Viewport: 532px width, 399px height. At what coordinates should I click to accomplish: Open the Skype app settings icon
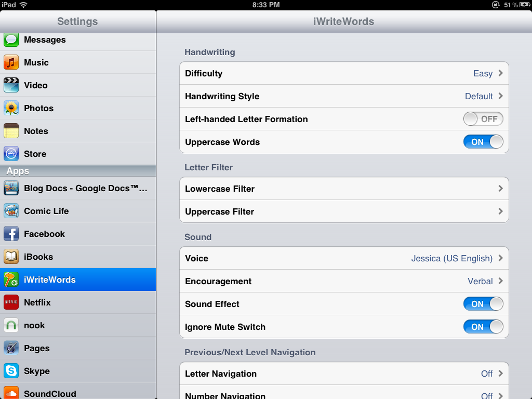[x=11, y=371]
